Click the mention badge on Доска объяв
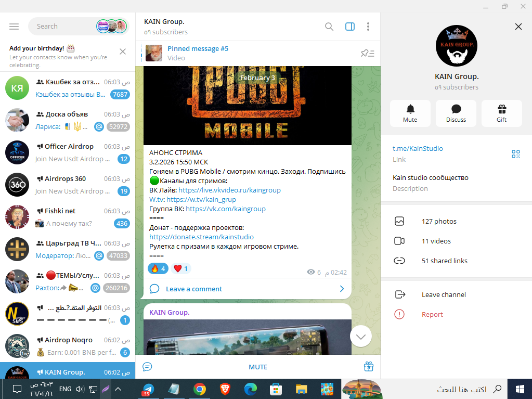The image size is (532, 399). (99, 126)
